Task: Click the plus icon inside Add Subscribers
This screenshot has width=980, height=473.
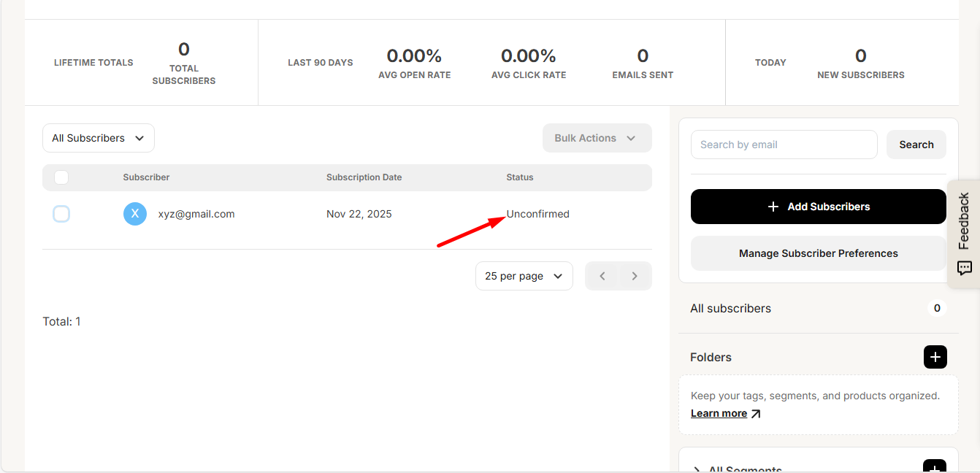Action: (773, 207)
